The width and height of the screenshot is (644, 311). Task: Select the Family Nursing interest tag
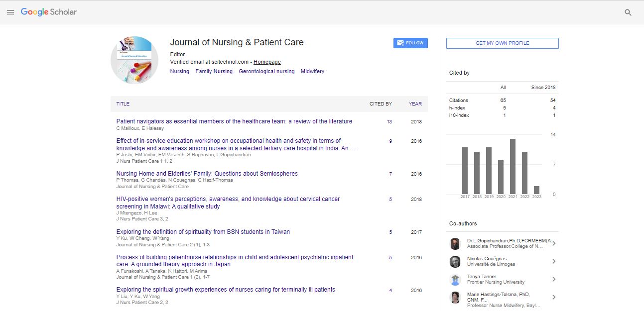coord(214,72)
